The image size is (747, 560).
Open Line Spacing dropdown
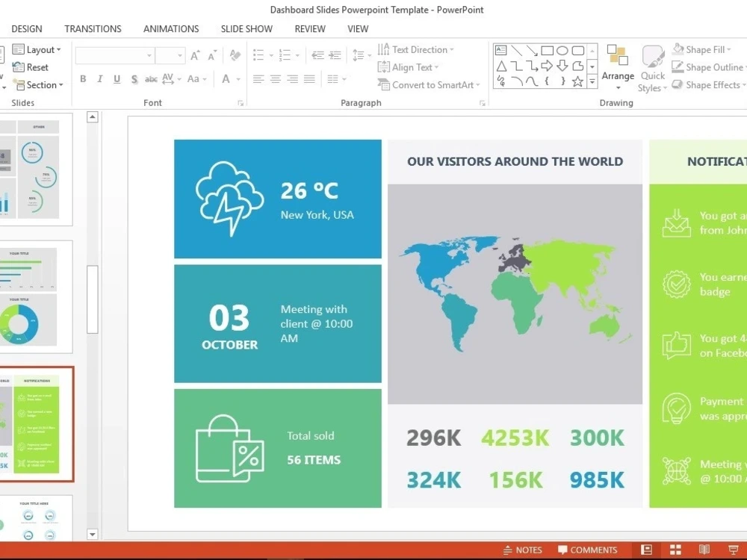coord(362,55)
